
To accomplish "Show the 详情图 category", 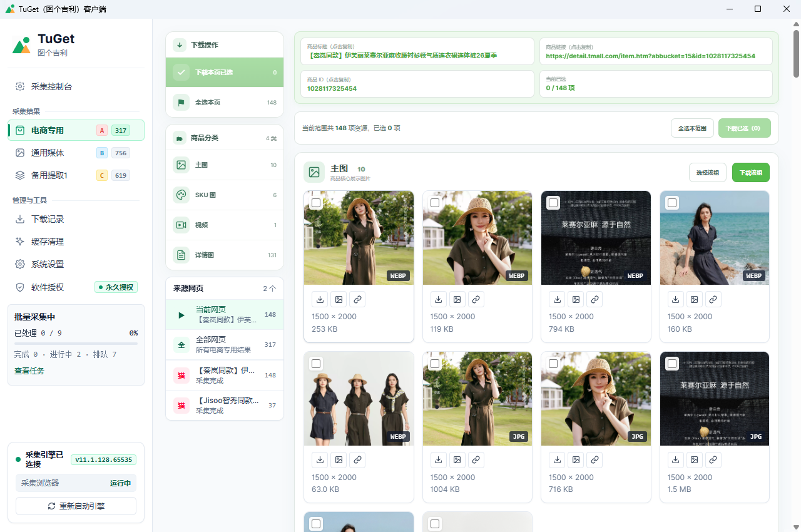I will 225,255.
